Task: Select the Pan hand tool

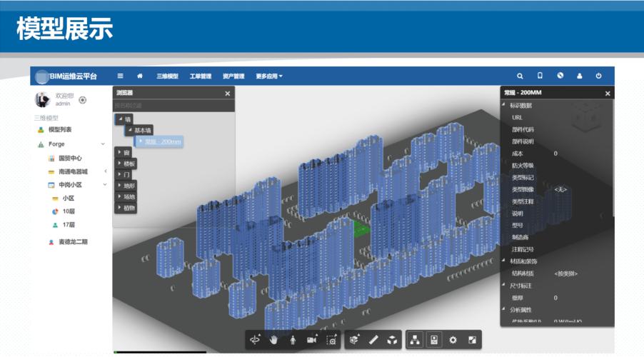Action: pyautogui.click(x=274, y=340)
